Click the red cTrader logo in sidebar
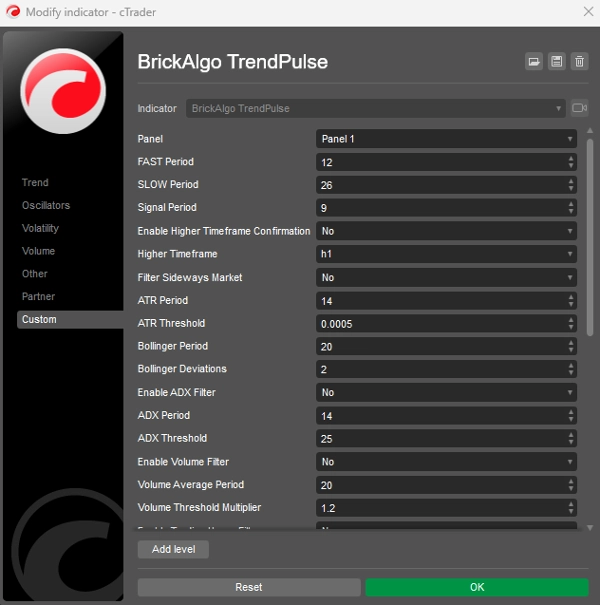Image resolution: width=600 pixels, height=605 pixels. 63,91
